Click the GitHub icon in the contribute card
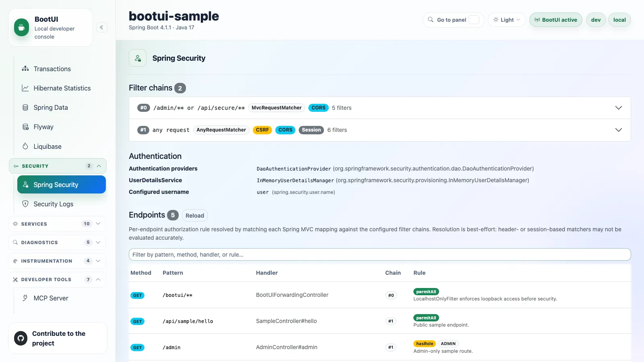 21,338
